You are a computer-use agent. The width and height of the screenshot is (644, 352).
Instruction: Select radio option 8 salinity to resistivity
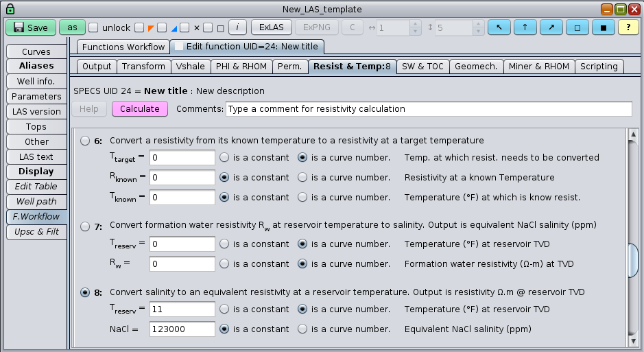(x=85, y=292)
